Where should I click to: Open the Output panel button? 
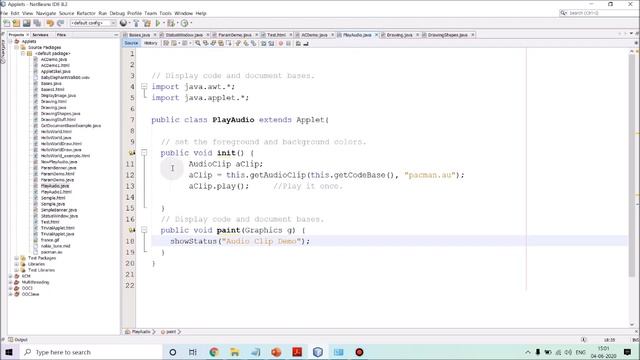point(18,340)
